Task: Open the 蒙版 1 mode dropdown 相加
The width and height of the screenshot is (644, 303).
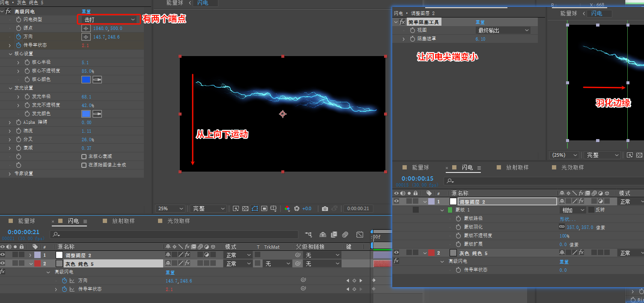Action: point(573,210)
